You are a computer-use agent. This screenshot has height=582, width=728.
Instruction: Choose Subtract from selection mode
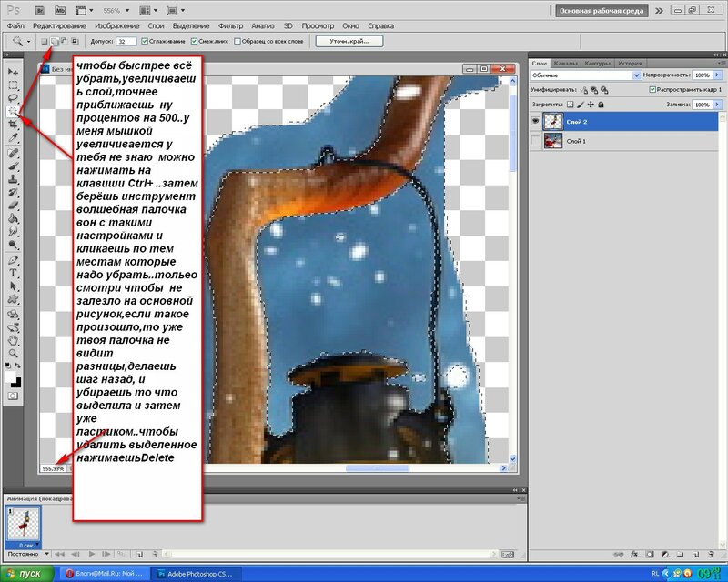65,41
